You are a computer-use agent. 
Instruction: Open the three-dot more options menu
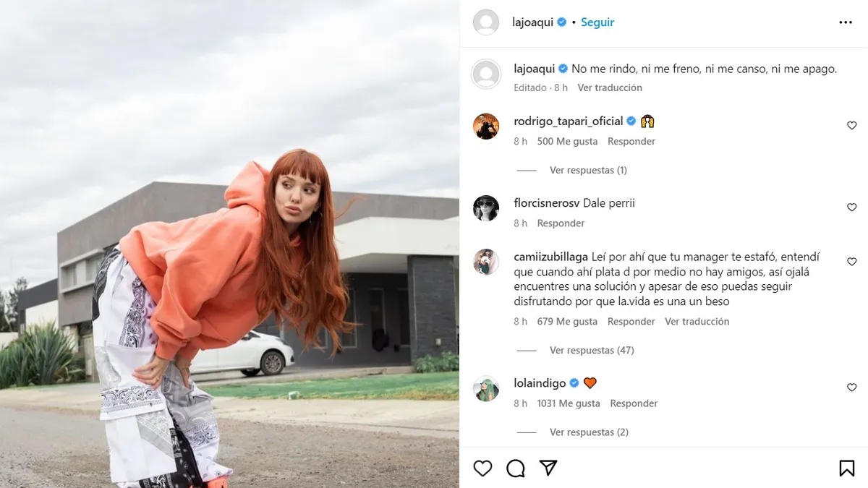846,22
